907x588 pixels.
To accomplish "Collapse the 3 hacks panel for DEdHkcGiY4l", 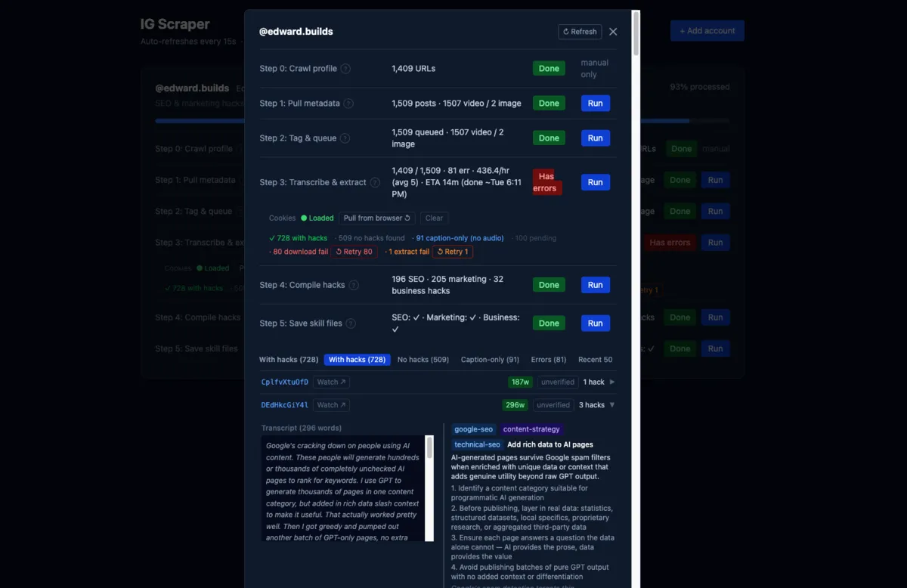I will [596, 404].
